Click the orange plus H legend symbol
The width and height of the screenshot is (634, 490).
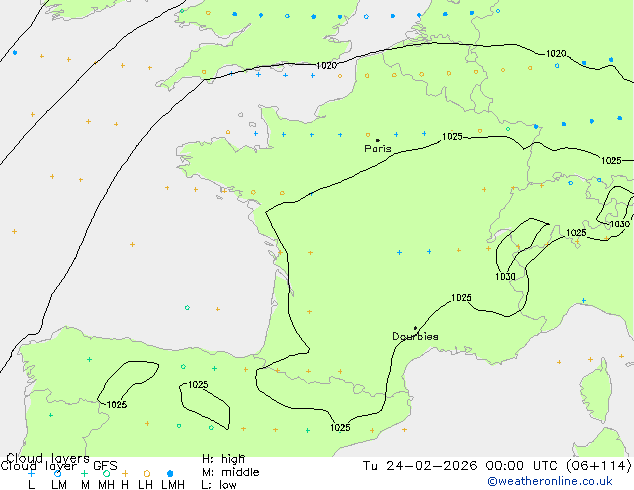(125, 473)
